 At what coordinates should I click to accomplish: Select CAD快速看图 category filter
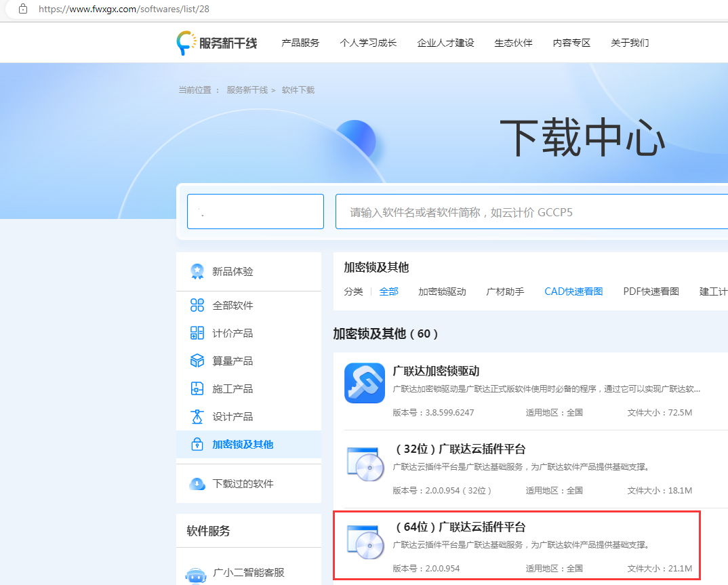pyautogui.click(x=573, y=291)
